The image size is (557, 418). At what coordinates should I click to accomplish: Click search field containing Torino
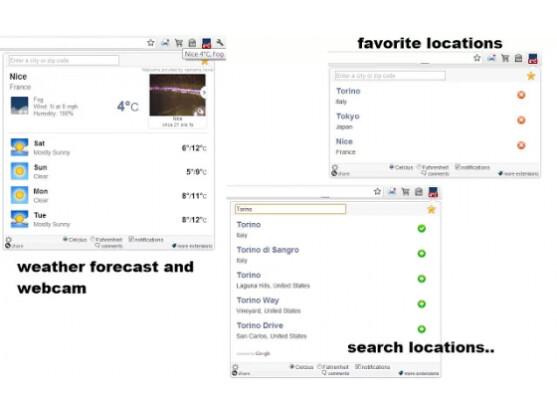point(290,209)
